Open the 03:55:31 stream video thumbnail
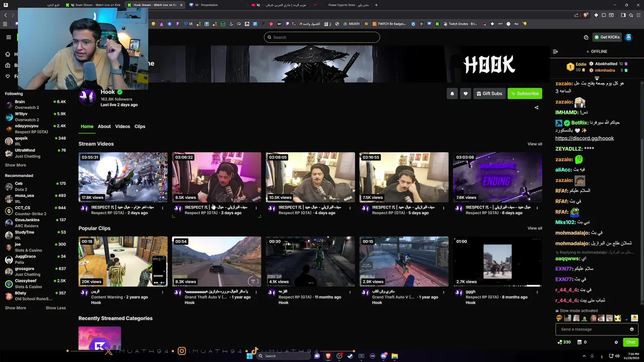Screen dimensions: 644x362 click(x=123, y=177)
